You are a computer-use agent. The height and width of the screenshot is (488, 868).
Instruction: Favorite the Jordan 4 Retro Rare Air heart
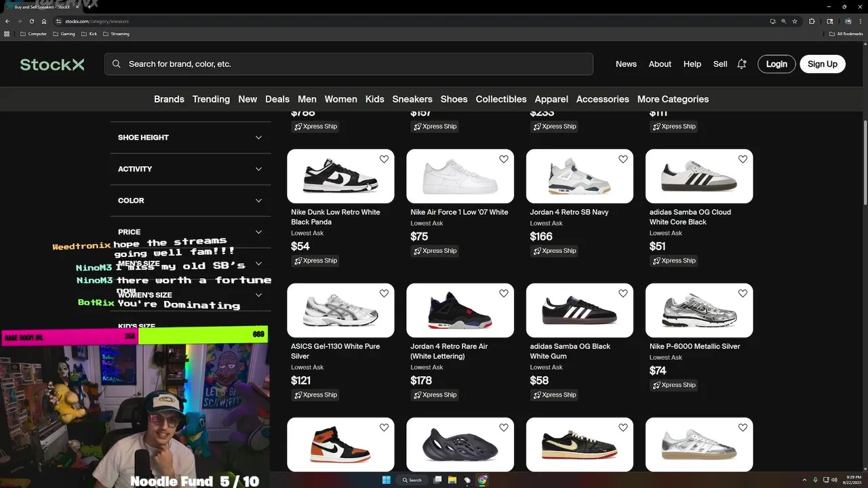503,293
